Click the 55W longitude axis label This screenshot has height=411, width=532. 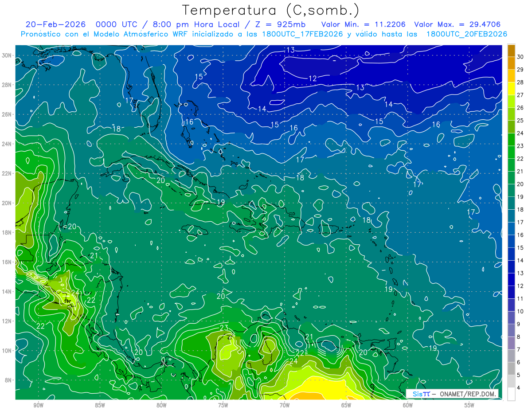tap(469, 405)
